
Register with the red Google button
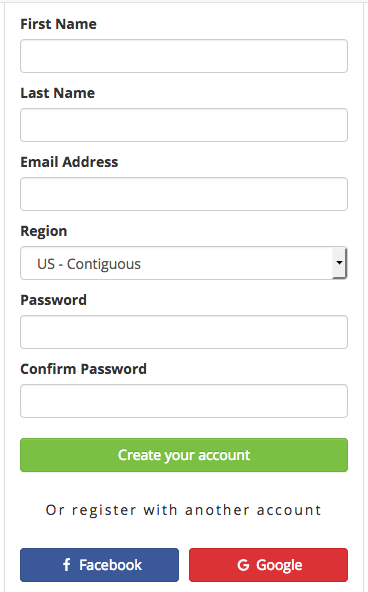click(268, 565)
